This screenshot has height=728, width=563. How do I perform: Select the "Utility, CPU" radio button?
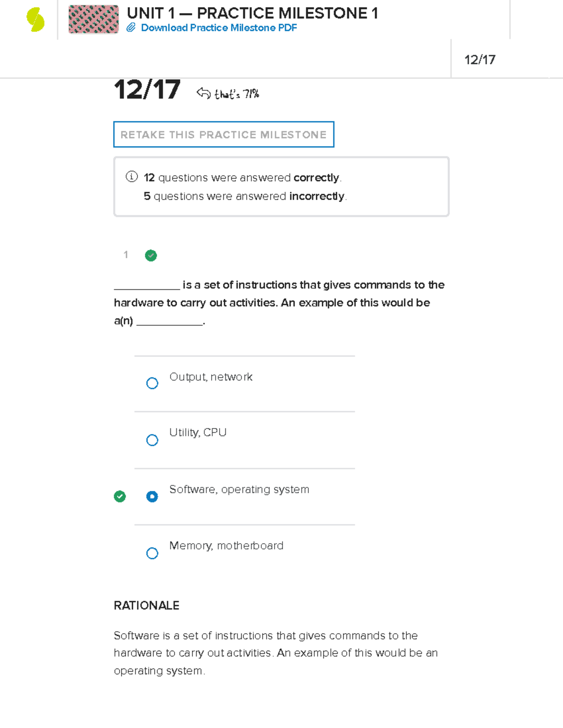point(152,440)
